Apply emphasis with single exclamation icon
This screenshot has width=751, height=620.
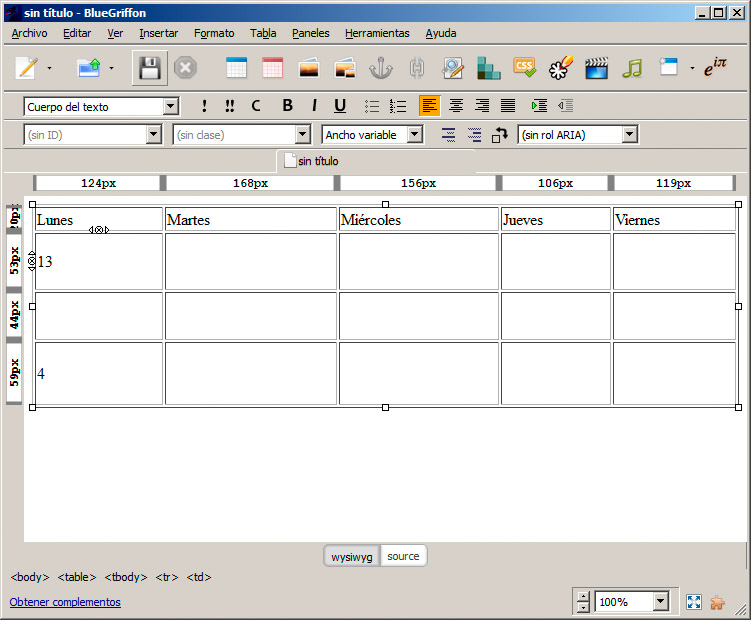click(205, 106)
